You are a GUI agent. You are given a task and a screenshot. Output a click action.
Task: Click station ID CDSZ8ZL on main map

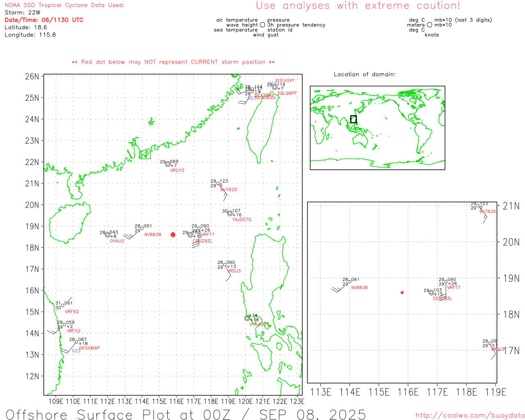[x=203, y=241]
